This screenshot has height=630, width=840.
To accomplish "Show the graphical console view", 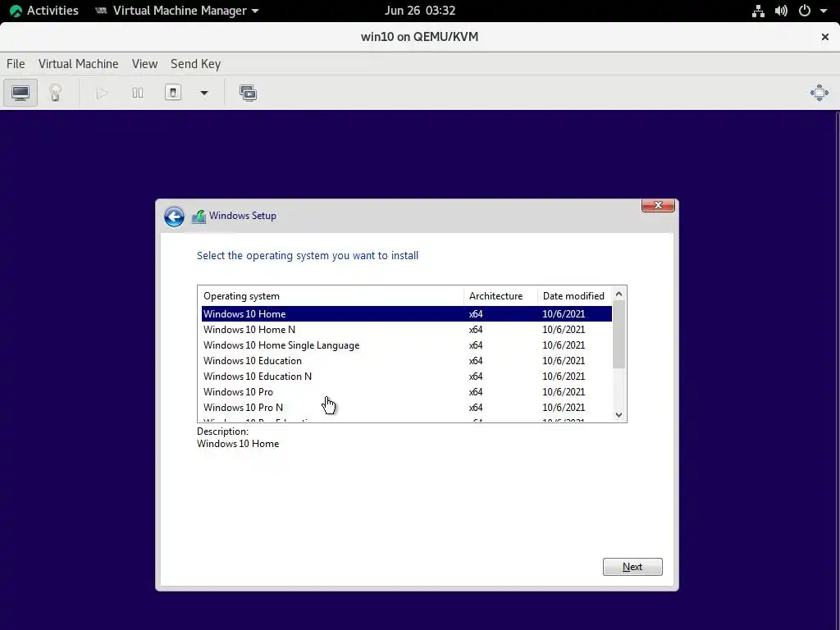I will (x=21, y=93).
